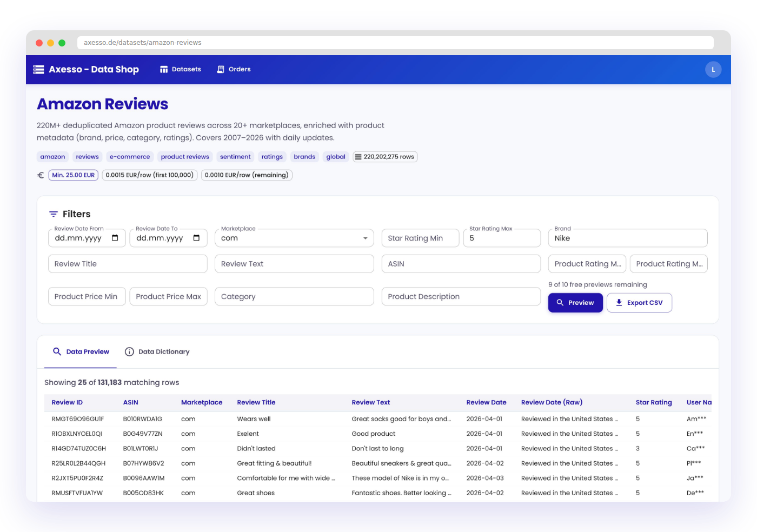The height and width of the screenshot is (532, 757).
Task: Click the rows icon in 220,202,275 rows badge
Action: tap(358, 157)
